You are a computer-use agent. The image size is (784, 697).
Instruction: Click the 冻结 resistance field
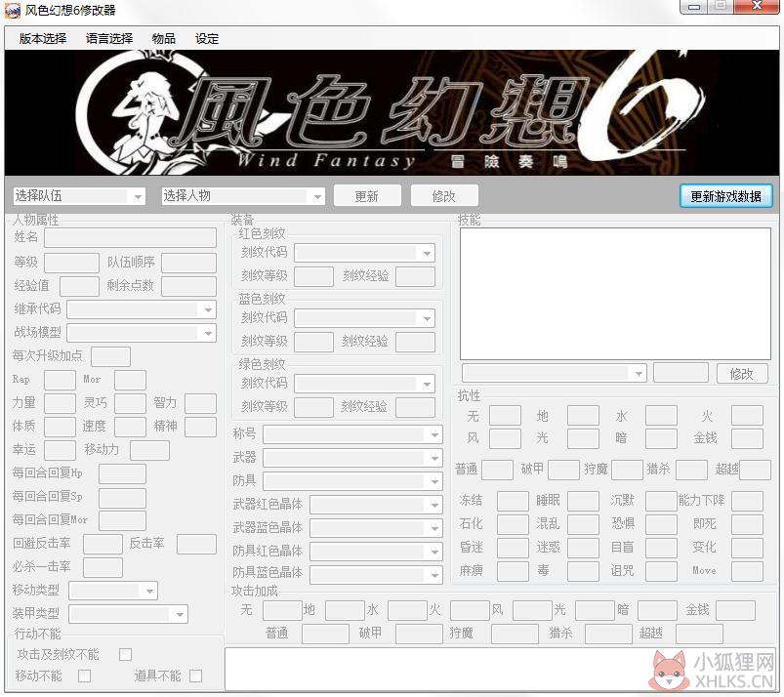pos(513,501)
